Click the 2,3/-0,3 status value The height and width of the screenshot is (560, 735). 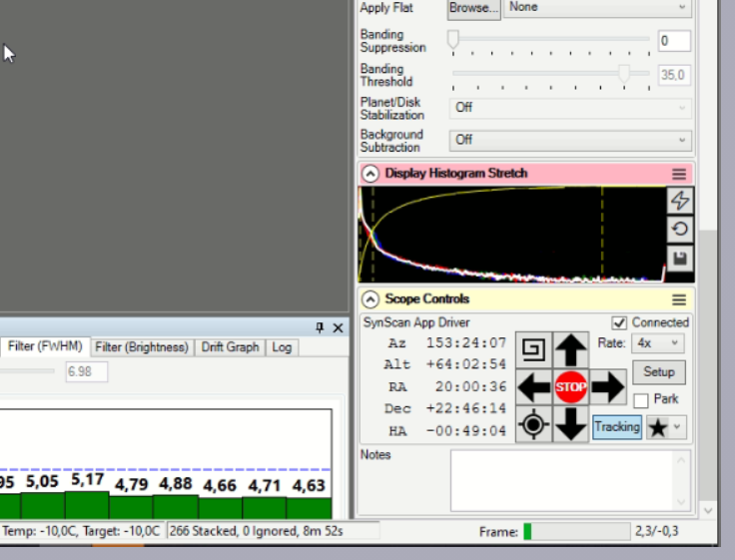[657, 531]
